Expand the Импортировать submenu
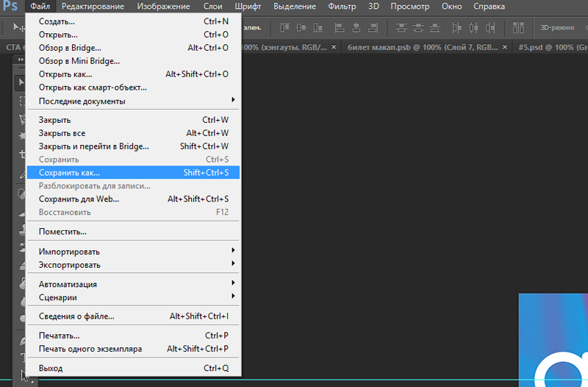Viewport: 588px width, 387px height. pyautogui.click(x=133, y=252)
